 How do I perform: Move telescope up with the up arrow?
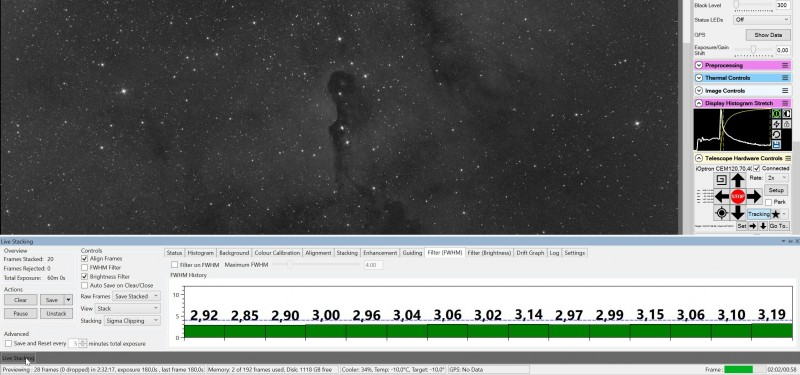(x=738, y=180)
